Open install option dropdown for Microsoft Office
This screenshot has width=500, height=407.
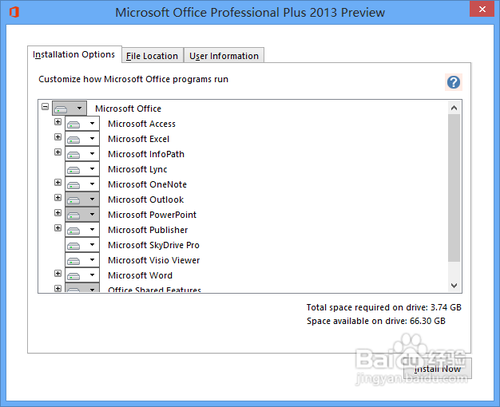pyautogui.click(x=69, y=108)
